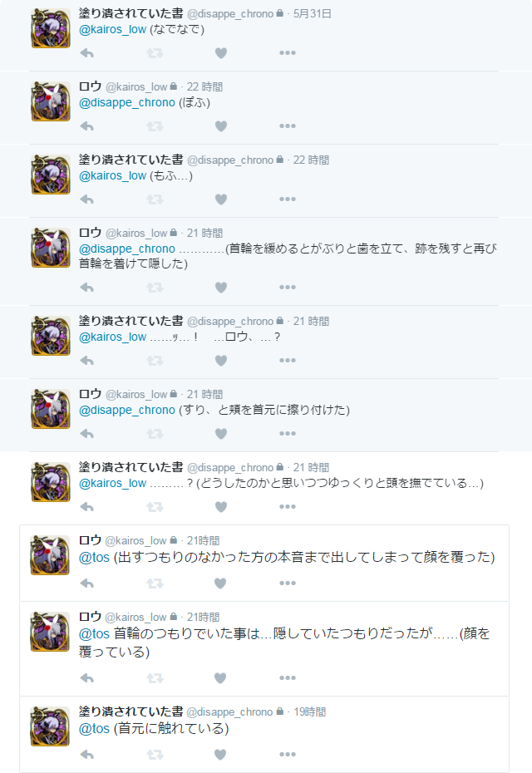
Task: Reply to the すり、と頬を tweet
Action: click(86, 433)
